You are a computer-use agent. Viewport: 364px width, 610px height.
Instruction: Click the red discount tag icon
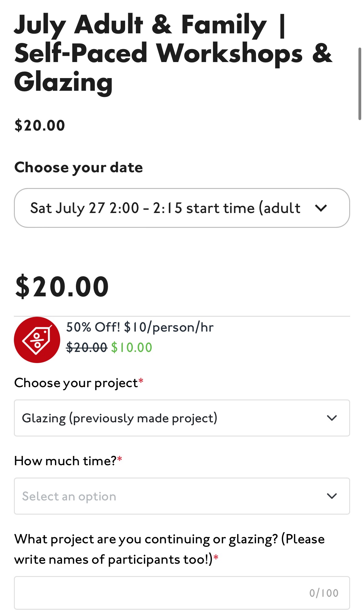tap(37, 340)
